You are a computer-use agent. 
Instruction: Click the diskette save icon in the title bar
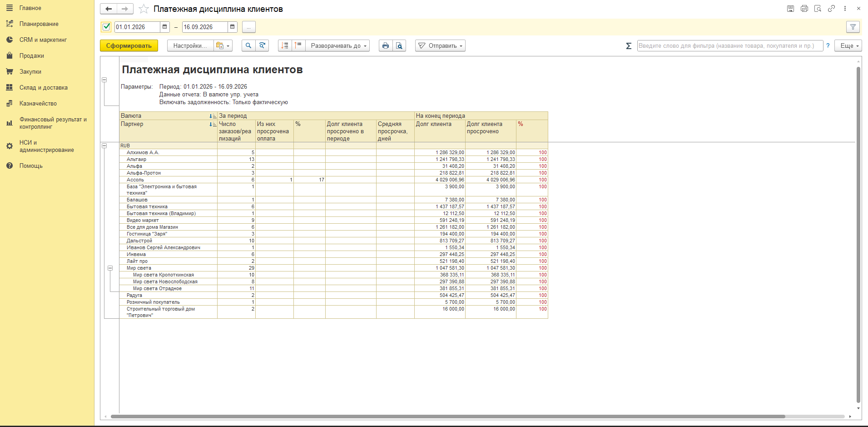tap(790, 9)
